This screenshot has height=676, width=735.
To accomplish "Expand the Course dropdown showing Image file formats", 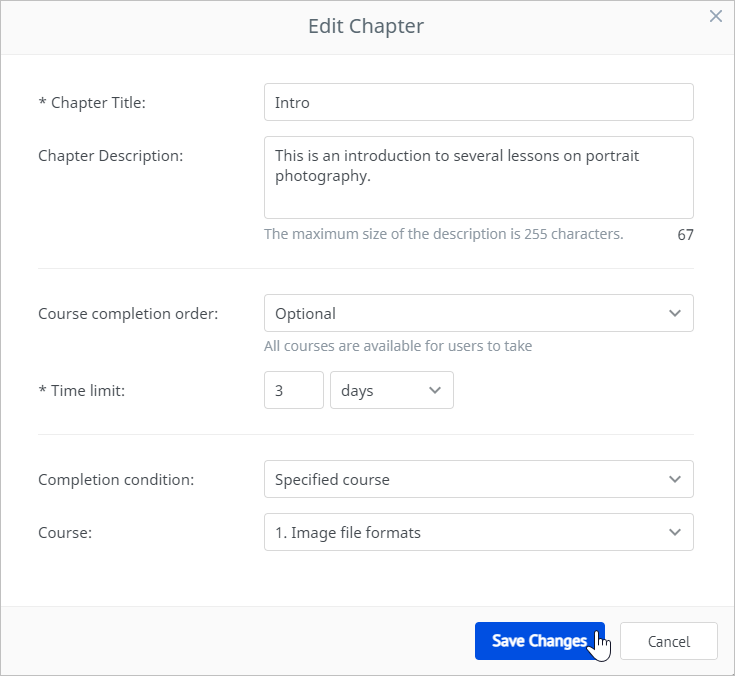I will coord(478,533).
